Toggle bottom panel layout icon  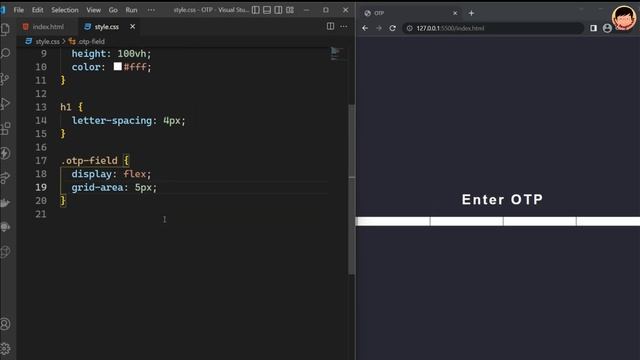pyautogui.click(x=267, y=10)
